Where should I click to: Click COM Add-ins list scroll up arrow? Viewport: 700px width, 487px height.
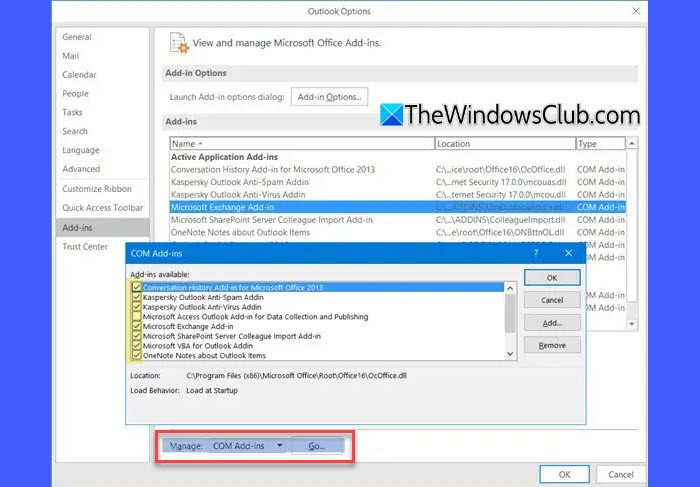coord(510,288)
